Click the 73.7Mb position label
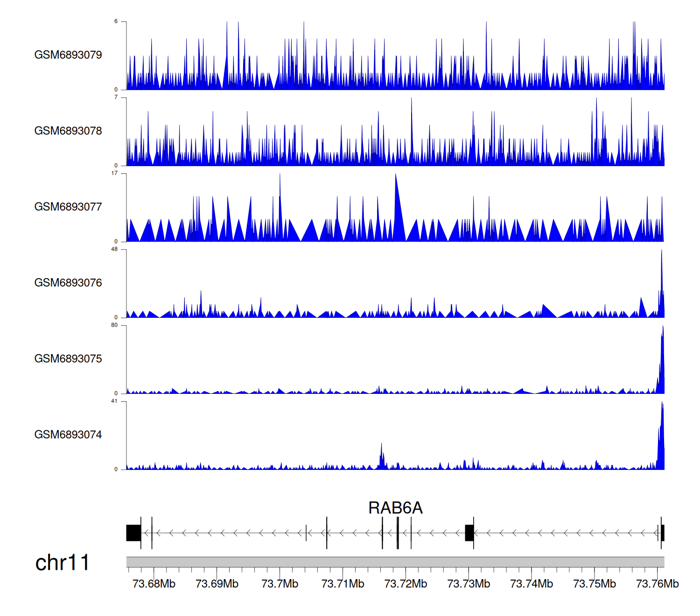This screenshot has width=700, height=616. [x=280, y=584]
